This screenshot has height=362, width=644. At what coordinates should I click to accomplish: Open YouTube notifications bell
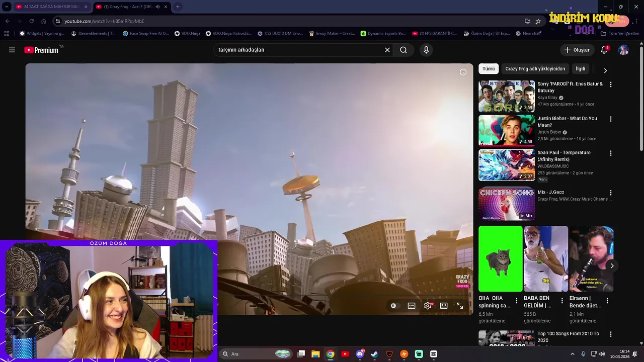tap(604, 50)
